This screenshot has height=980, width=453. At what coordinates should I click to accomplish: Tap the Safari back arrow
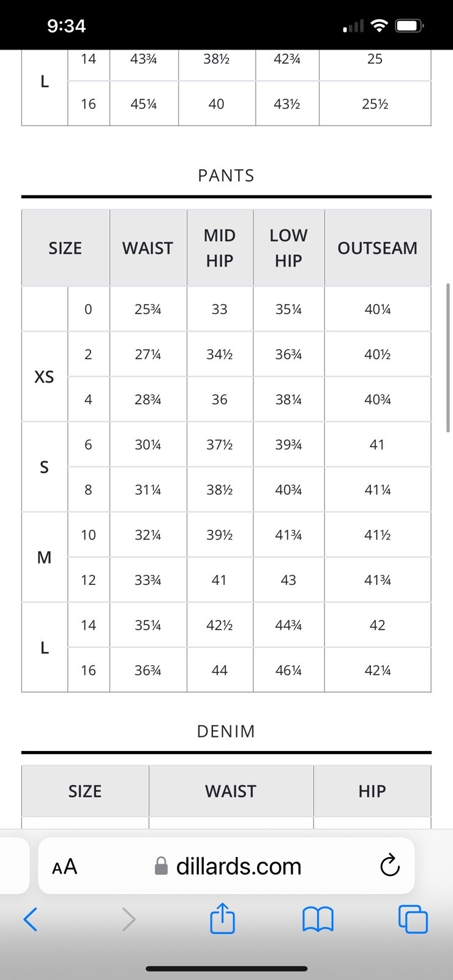[30, 919]
